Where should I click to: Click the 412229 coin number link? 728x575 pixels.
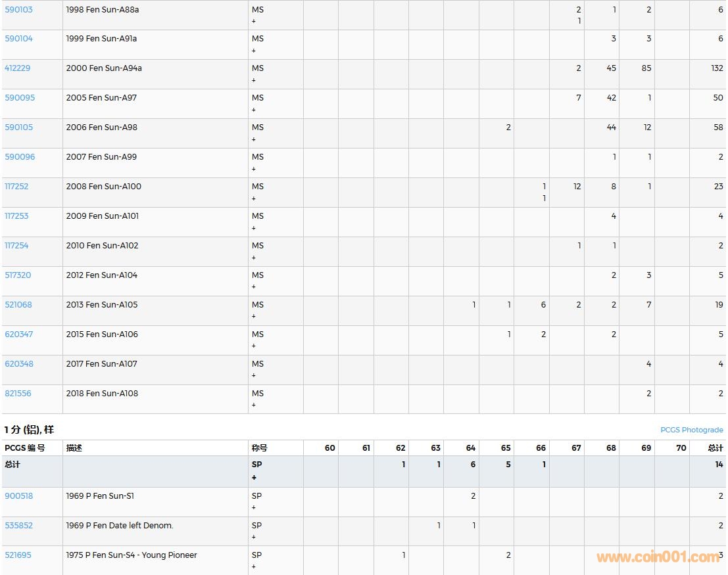click(x=18, y=68)
